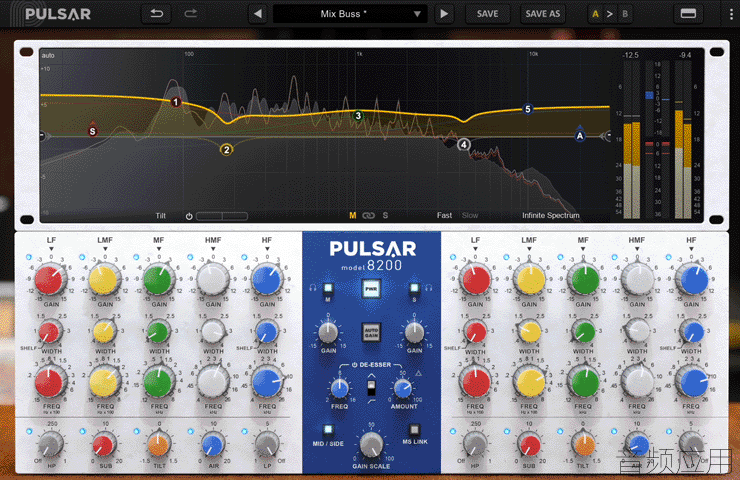
Task: Open the three-dot options menu
Action: 731,14
